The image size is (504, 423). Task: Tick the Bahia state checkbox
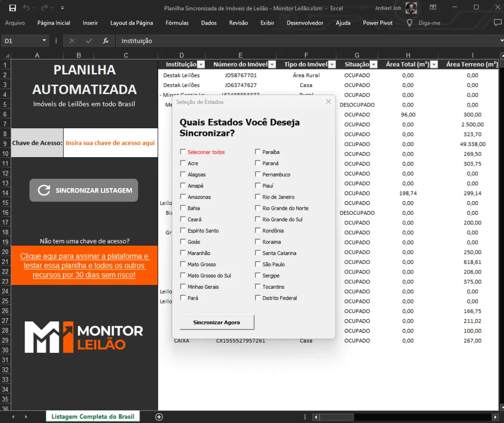pyautogui.click(x=183, y=208)
